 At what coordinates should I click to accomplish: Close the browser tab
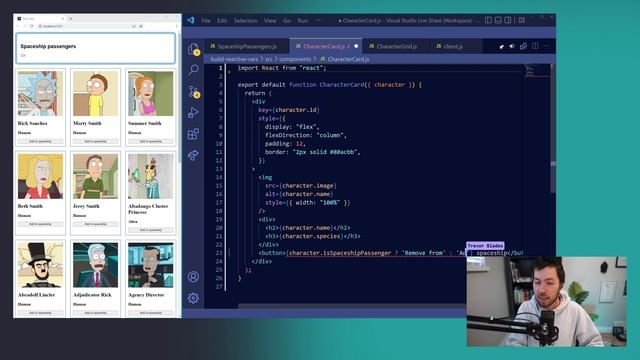[62, 18]
